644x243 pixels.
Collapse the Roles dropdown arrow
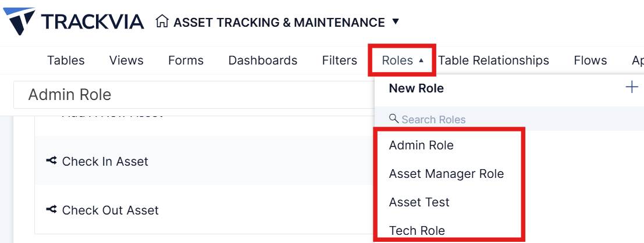(421, 60)
